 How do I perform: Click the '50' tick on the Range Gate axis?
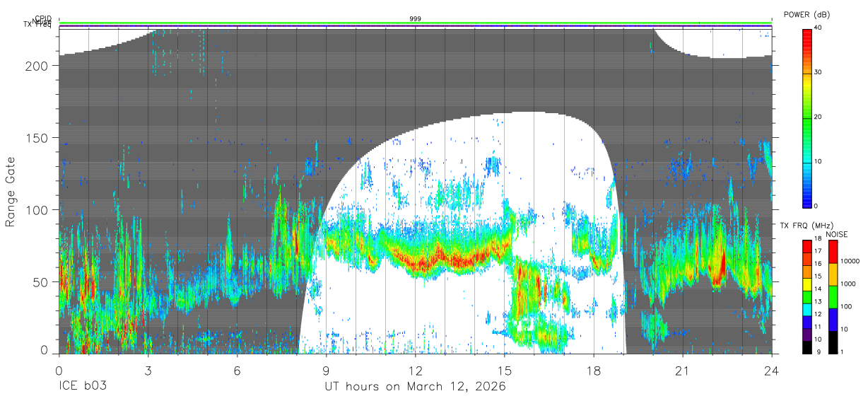[41, 282]
